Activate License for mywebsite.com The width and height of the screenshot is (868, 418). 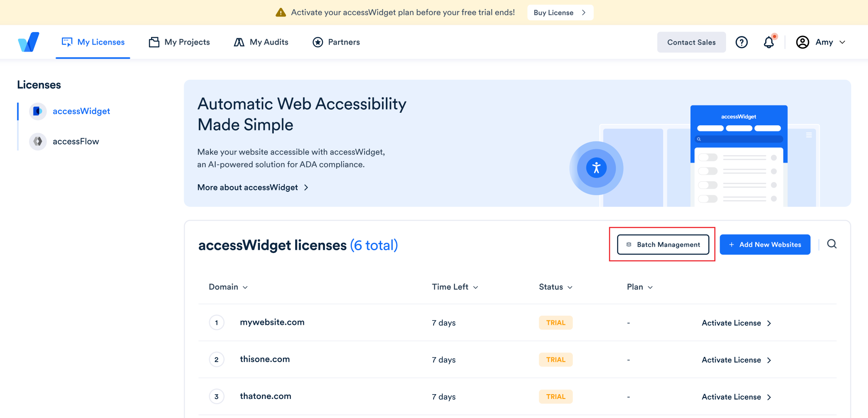click(x=736, y=323)
